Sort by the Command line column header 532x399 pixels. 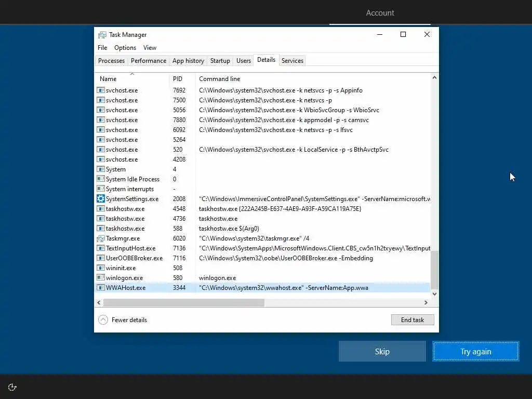[313, 79]
